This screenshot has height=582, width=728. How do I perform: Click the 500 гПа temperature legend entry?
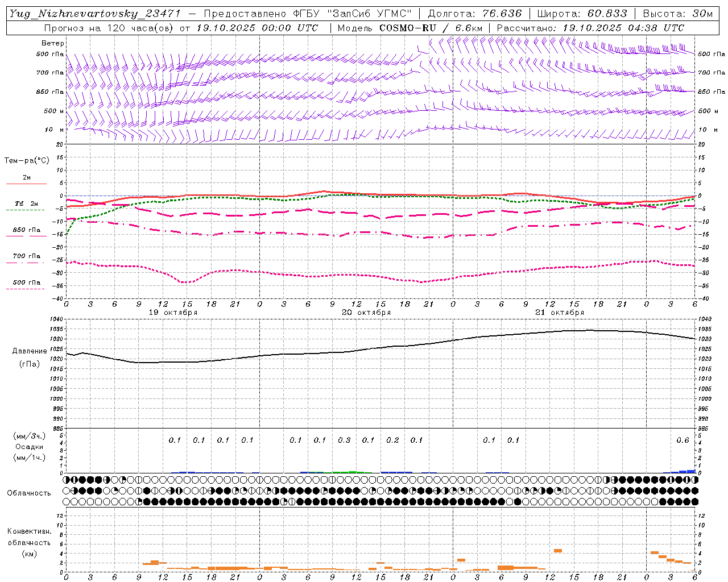click(27, 282)
